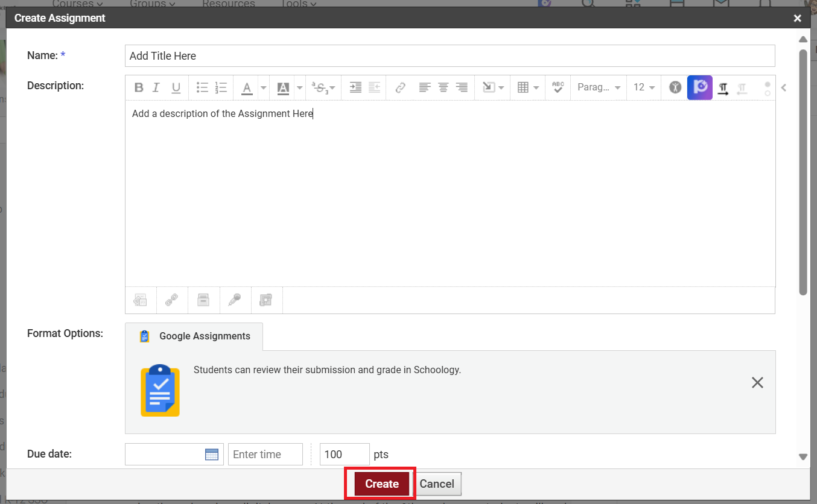817x504 pixels.
Task: Open the due date calendar picker
Action: coord(212,455)
